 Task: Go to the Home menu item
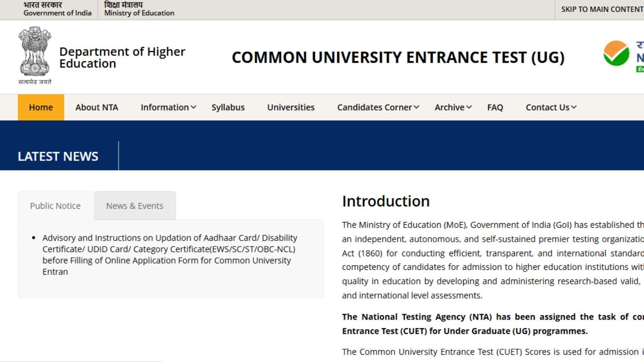tap(41, 107)
